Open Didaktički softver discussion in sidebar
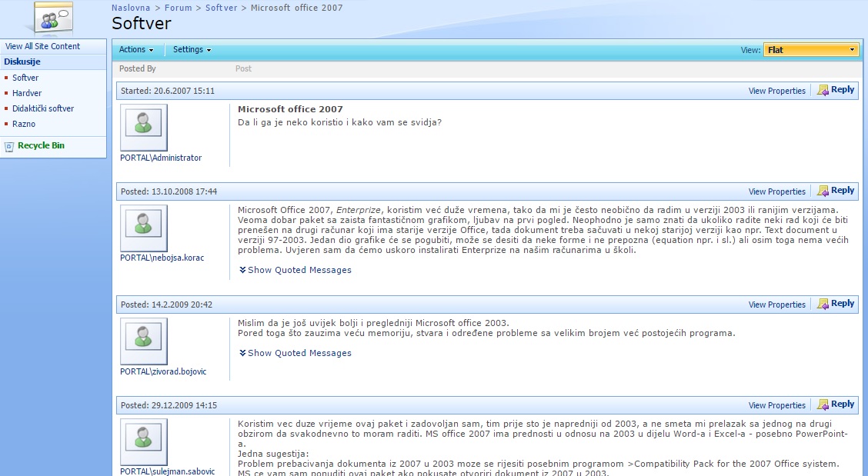Image resolution: width=868 pixels, height=476 pixels. tap(43, 108)
